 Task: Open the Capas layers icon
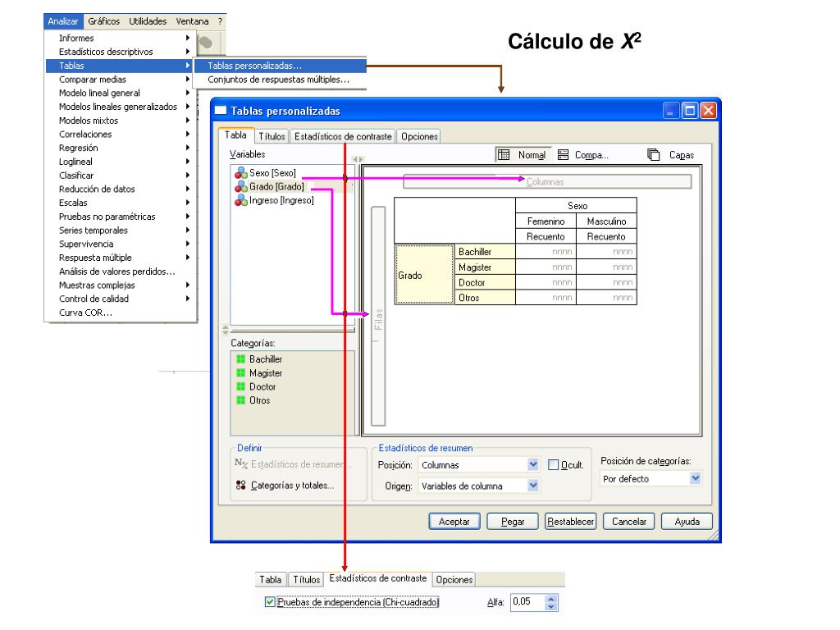[654, 155]
